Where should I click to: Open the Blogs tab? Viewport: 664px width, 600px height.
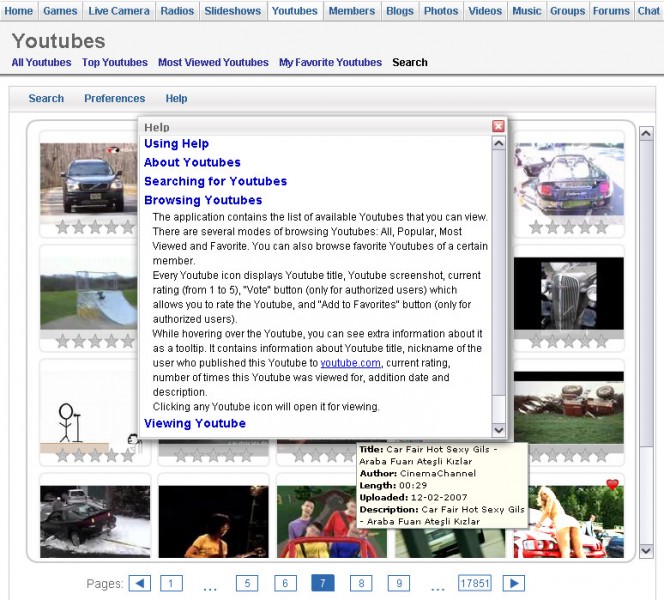400,11
